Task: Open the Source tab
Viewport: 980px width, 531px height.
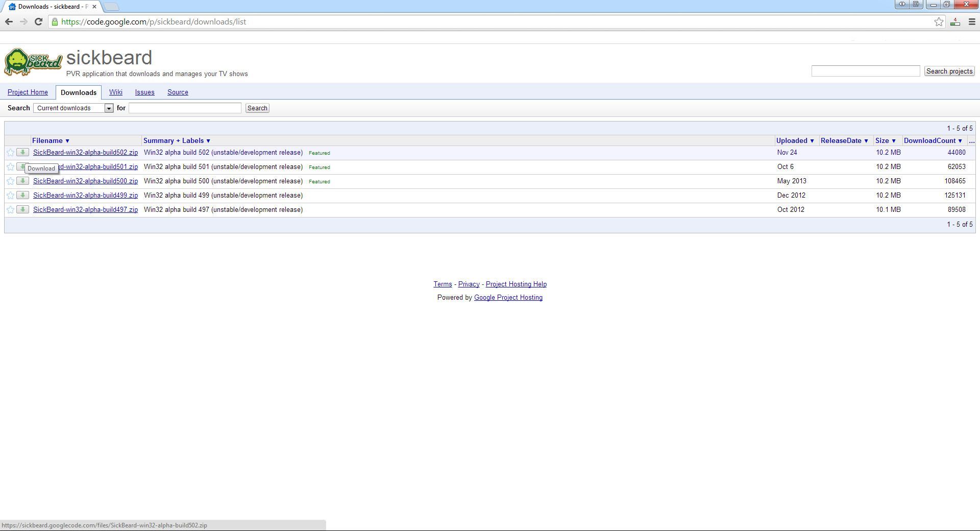Action: (178, 92)
